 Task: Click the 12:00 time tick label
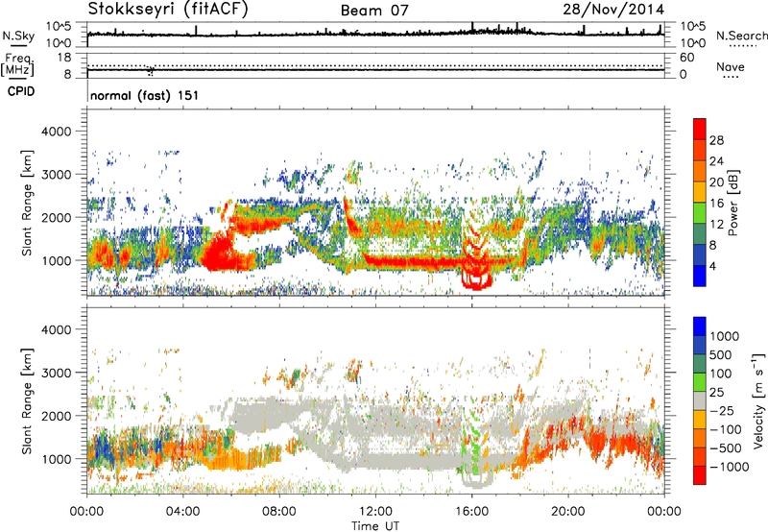375,512
